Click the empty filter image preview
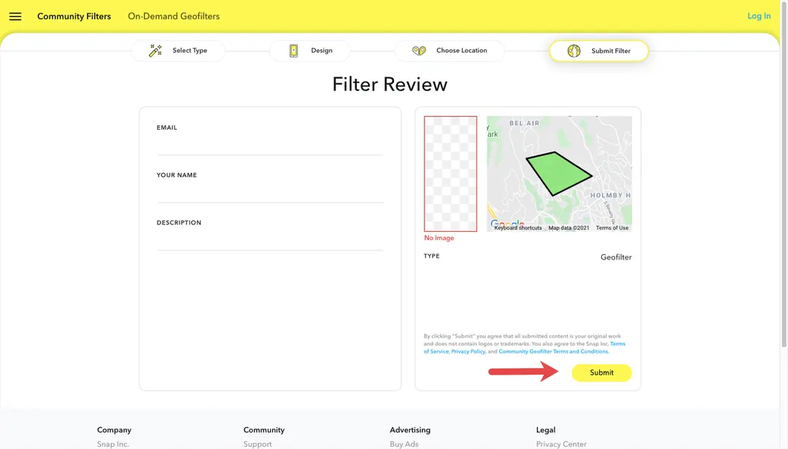Image resolution: width=788 pixels, height=449 pixels. point(450,174)
